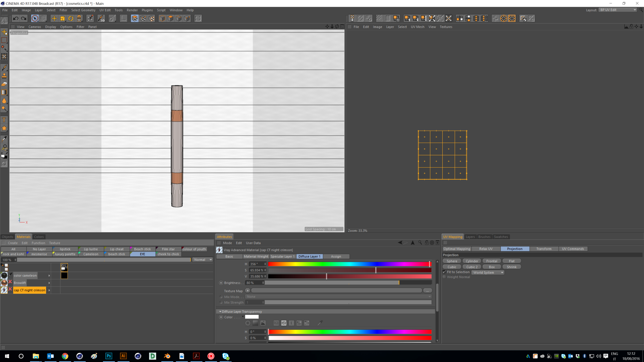Switch to the Specular Layer 1 tab

point(282,256)
